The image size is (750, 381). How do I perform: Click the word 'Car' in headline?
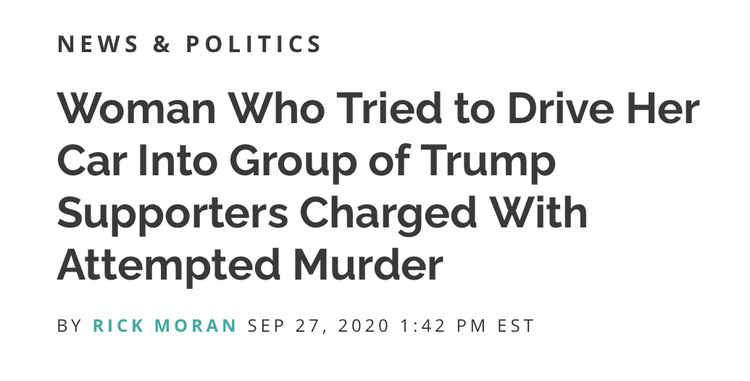[x=92, y=161]
